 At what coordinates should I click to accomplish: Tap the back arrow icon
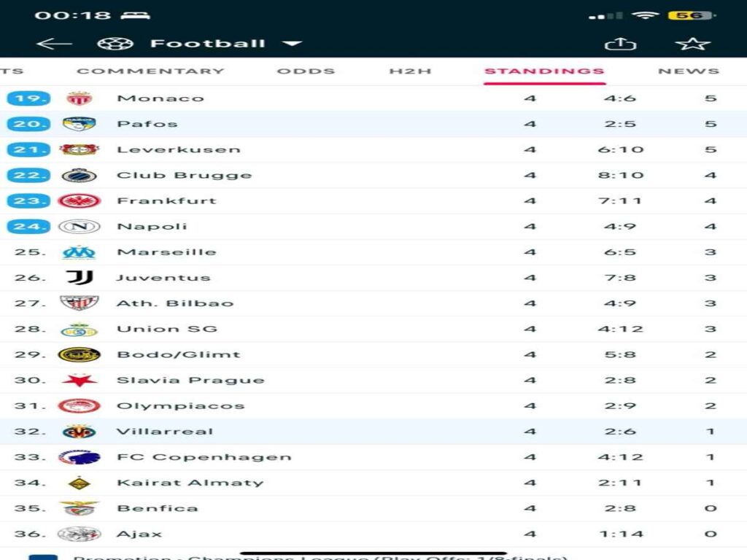click(54, 44)
